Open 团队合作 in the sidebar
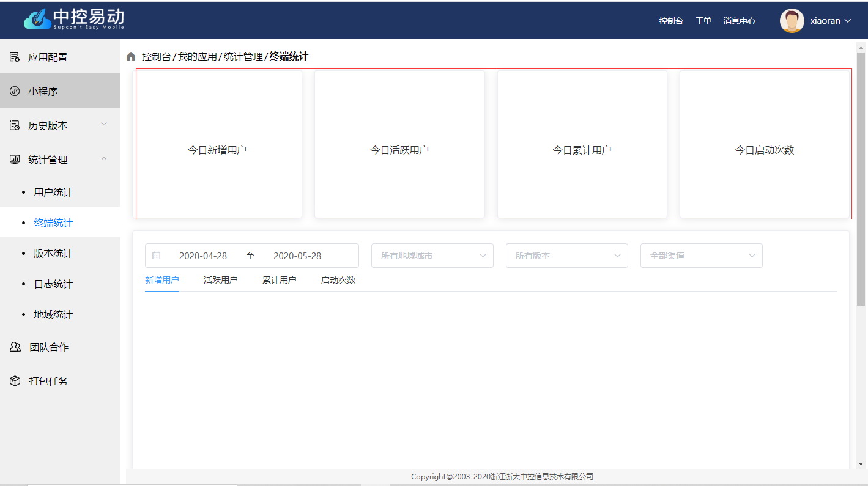868x486 pixels. click(x=60, y=347)
